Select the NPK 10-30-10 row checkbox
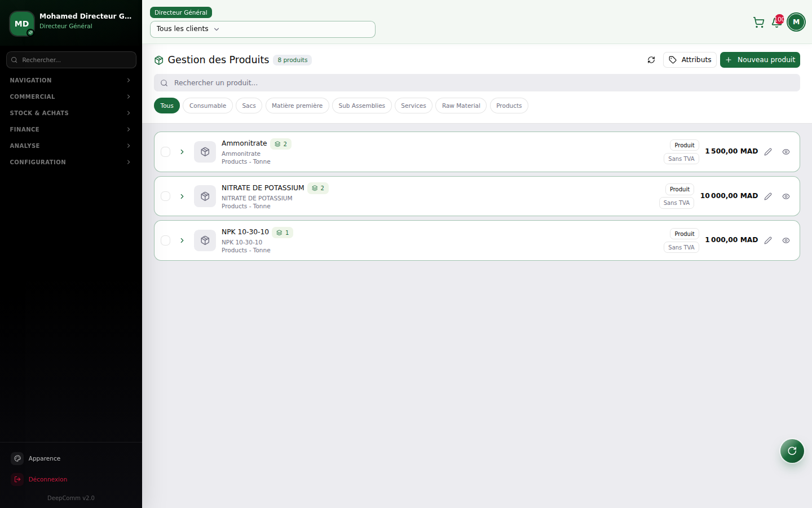The width and height of the screenshot is (812, 508). (166, 240)
